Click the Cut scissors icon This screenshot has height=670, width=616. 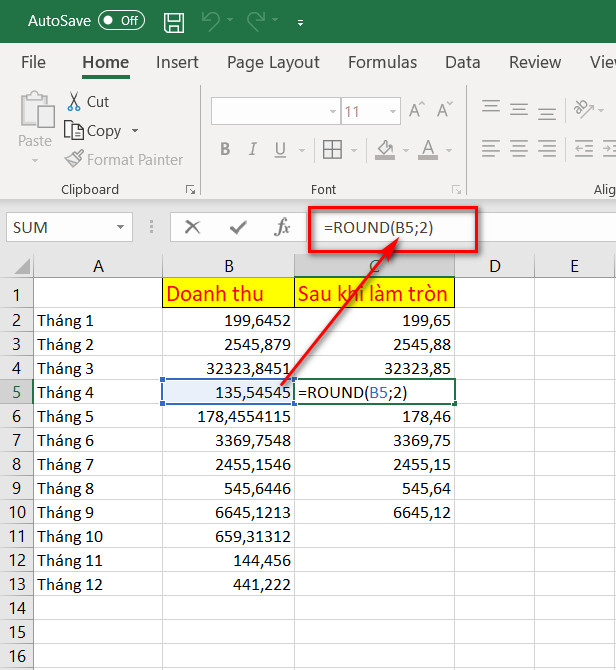74,102
